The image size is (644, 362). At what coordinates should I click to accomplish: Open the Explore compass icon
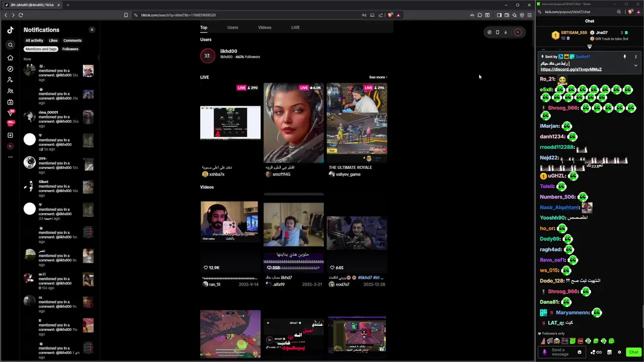(x=10, y=69)
